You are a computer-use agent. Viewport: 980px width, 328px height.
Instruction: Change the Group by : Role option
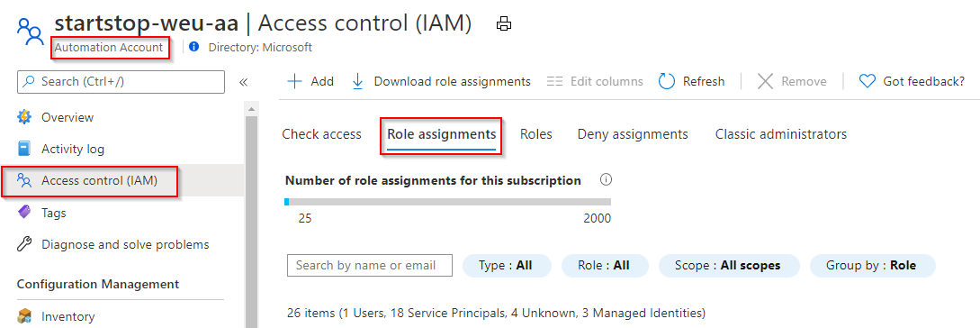click(x=873, y=266)
